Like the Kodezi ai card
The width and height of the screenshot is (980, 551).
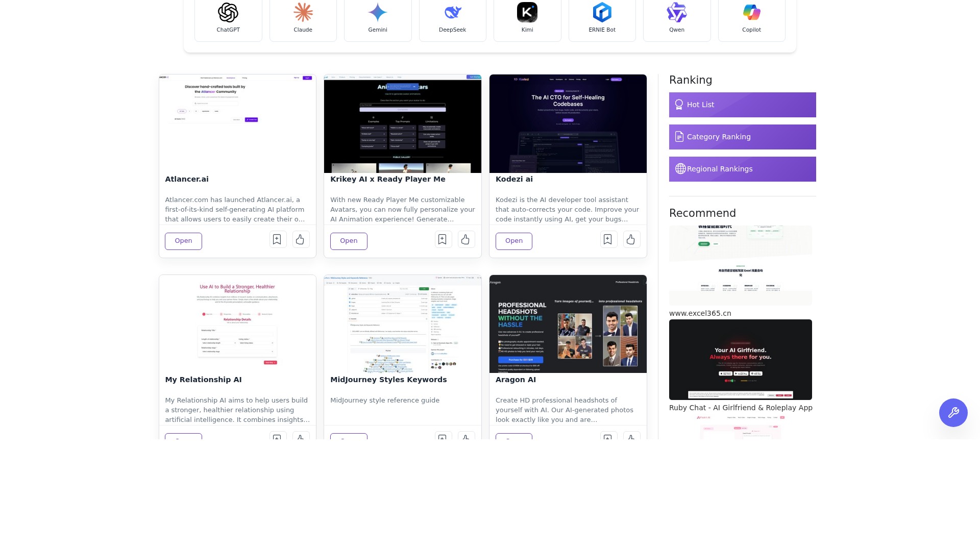(632, 239)
